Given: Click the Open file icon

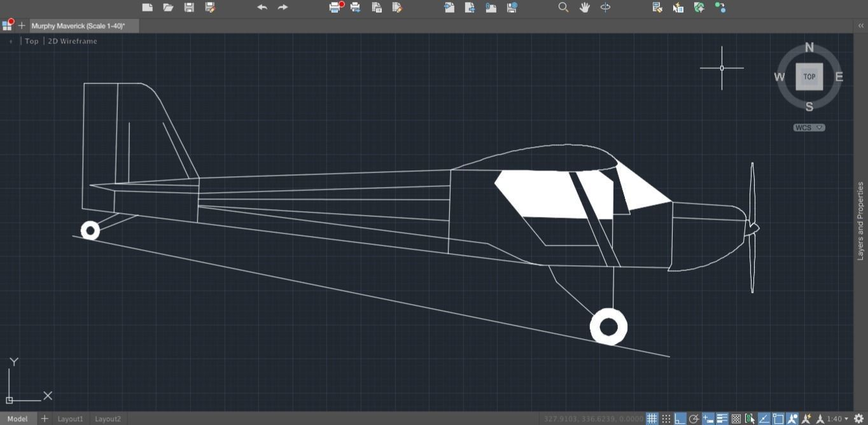Looking at the screenshot, I should pos(168,7).
